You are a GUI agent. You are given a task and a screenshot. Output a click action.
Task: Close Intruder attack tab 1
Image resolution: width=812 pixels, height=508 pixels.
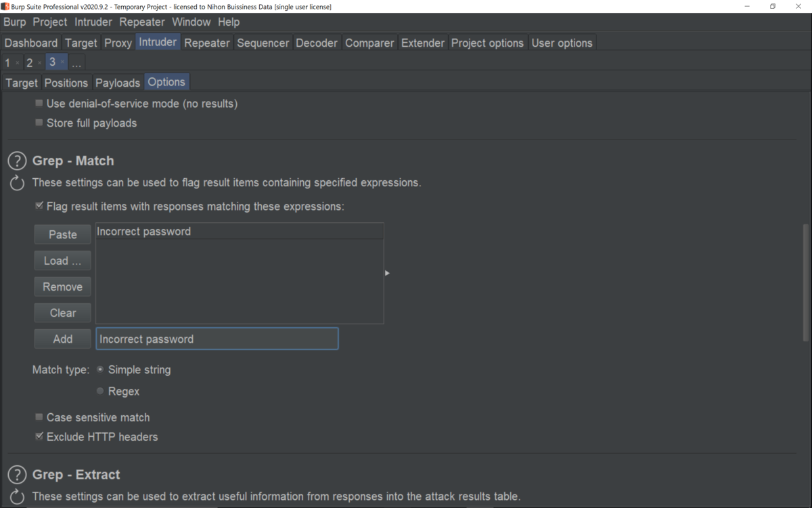click(x=18, y=63)
